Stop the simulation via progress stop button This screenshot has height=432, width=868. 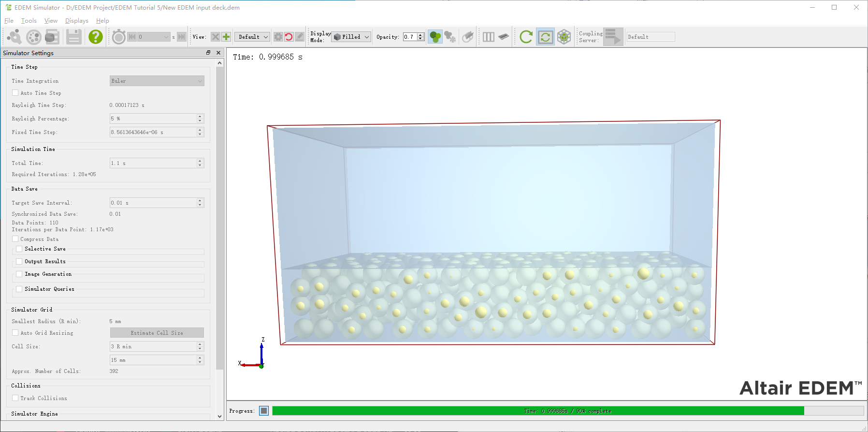pos(264,411)
